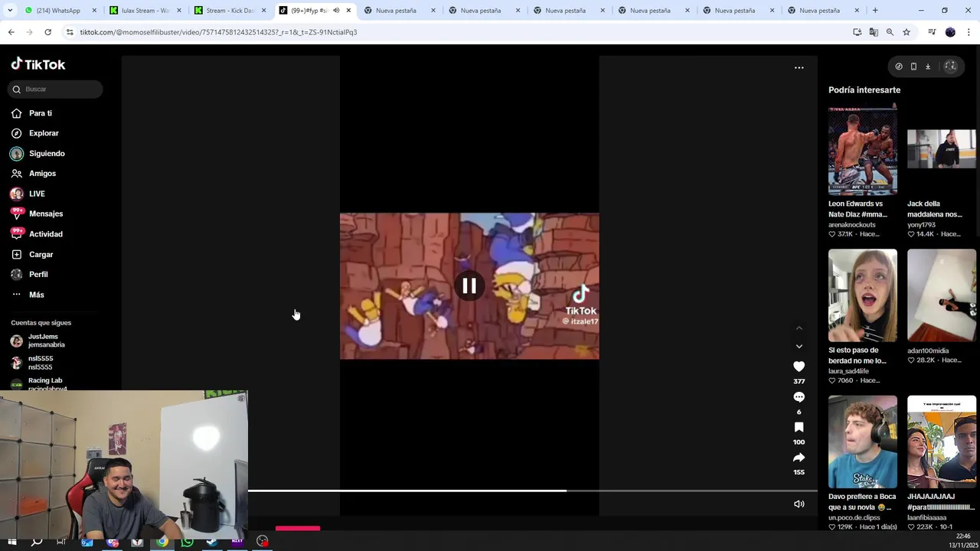Bookmark the video with save icon
Viewport: 980px width, 551px height.
[x=799, y=427]
